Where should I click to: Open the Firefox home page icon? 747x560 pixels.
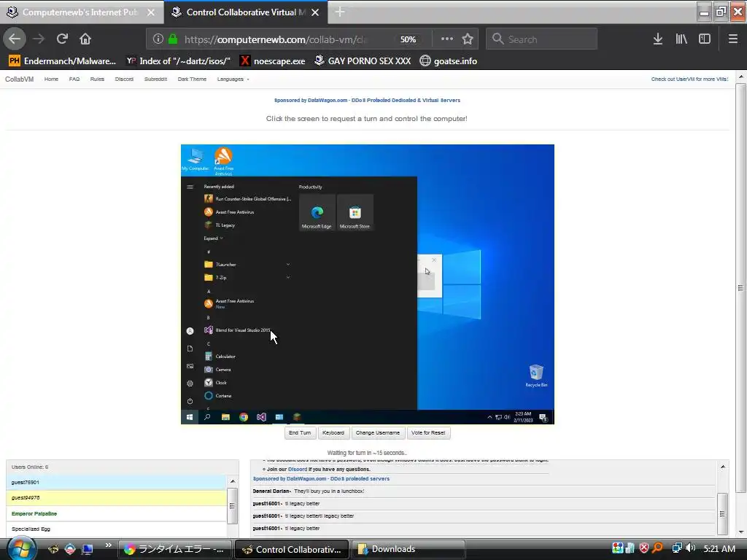[x=85, y=39]
